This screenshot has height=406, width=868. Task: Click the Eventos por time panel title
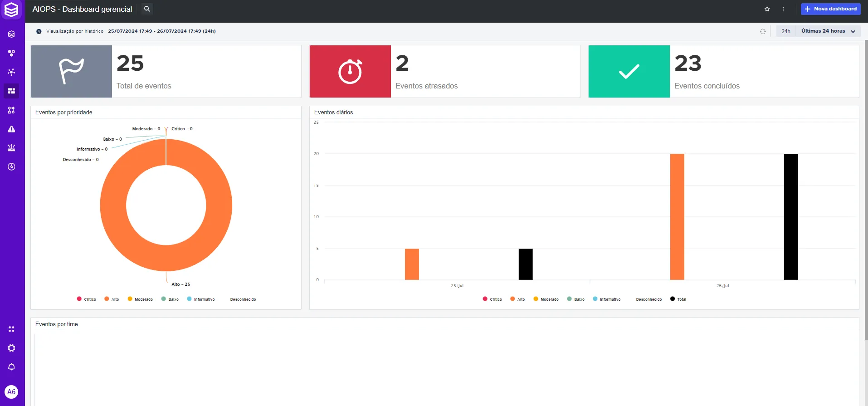click(x=57, y=324)
